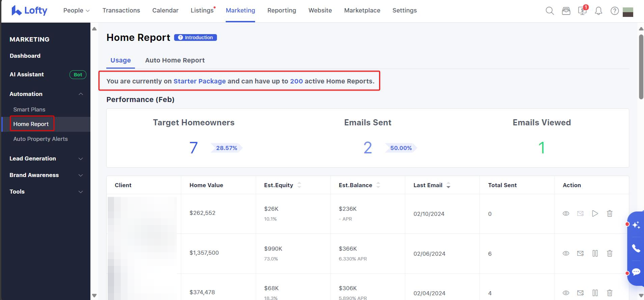Preview the $262,552 report with eye icon
This screenshot has width=644, height=300.
566,214
